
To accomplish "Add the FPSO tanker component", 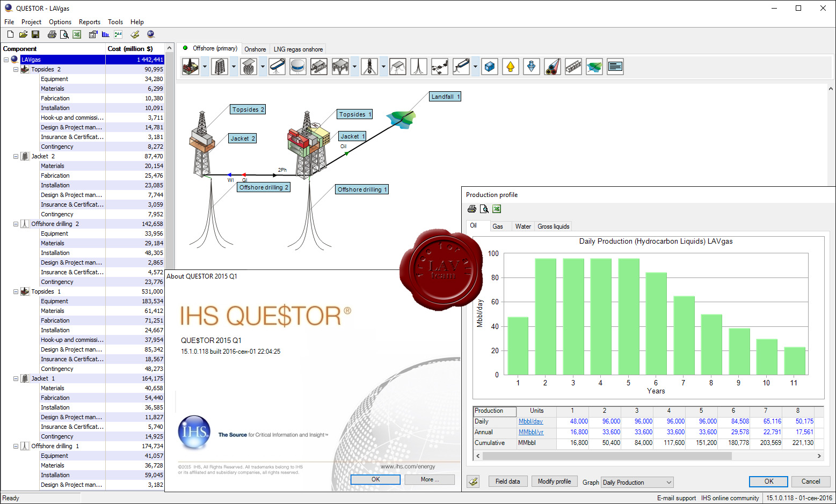I will (x=277, y=67).
